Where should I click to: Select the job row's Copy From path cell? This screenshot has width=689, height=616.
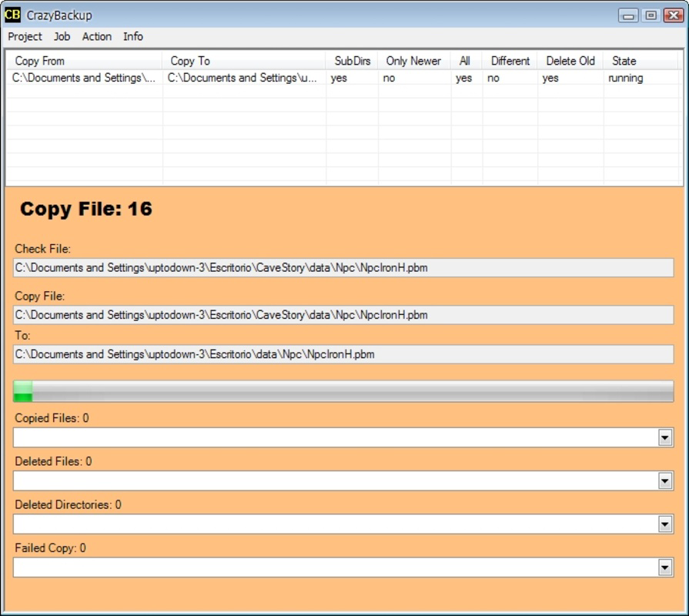pos(84,78)
